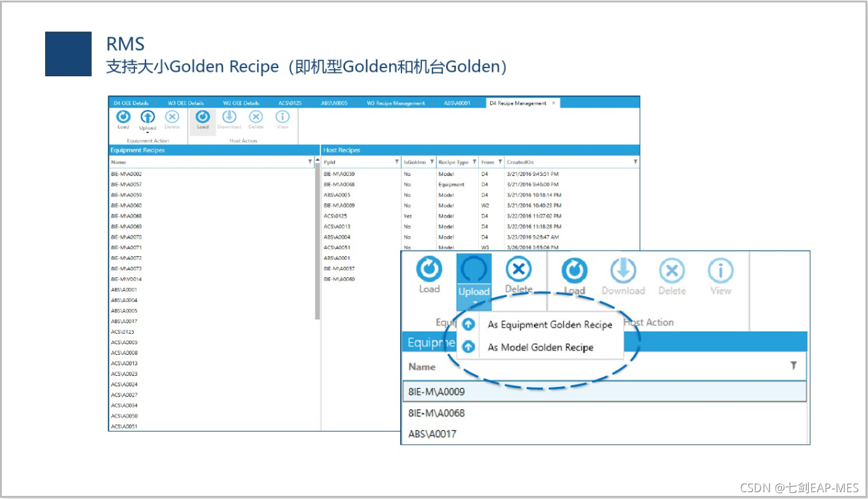Click the 3/23/2016 9:26:47 AM CreatedOn cell
Image resolution: width=868 pixels, height=499 pixels.
(x=533, y=237)
